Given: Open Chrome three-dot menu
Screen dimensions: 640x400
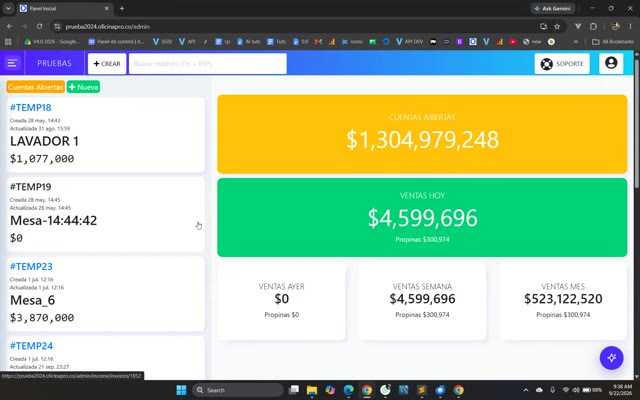Looking at the screenshot, I should (x=630, y=26).
